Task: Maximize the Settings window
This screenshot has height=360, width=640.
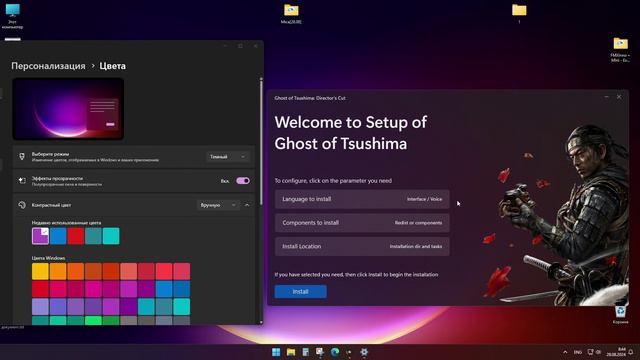Action: [x=240, y=46]
